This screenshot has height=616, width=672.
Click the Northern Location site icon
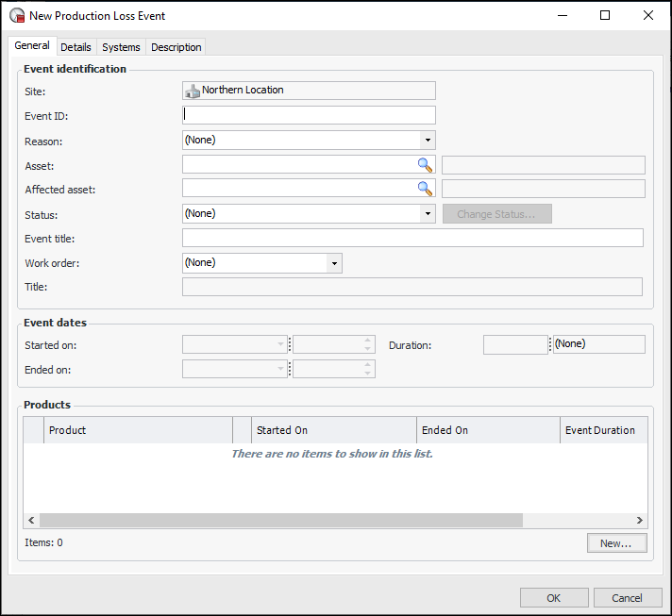[193, 91]
